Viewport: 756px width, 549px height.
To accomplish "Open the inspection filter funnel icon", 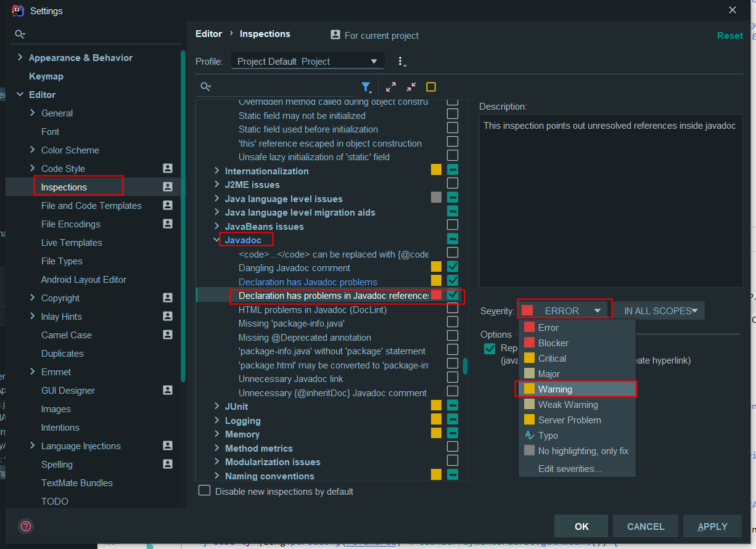I will (x=366, y=87).
